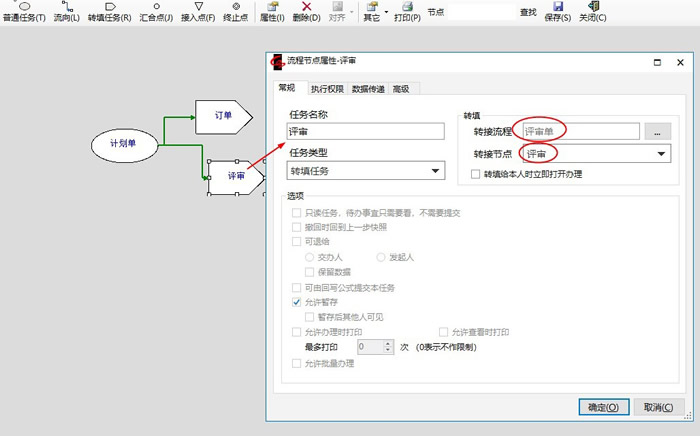This screenshot has width=700, height=436.
Task: Select the 普通任务 (normal task) tool
Action: [24, 12]
